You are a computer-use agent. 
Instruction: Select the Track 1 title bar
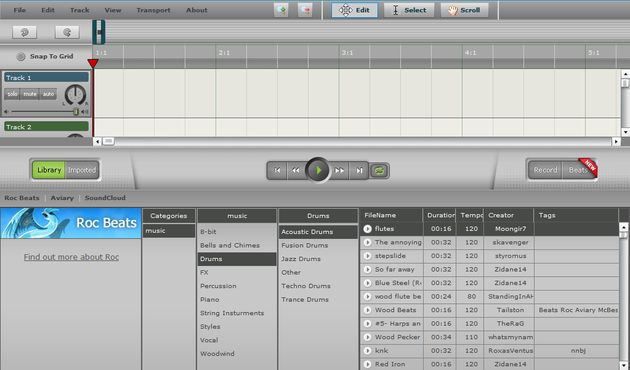click(46, 78)
